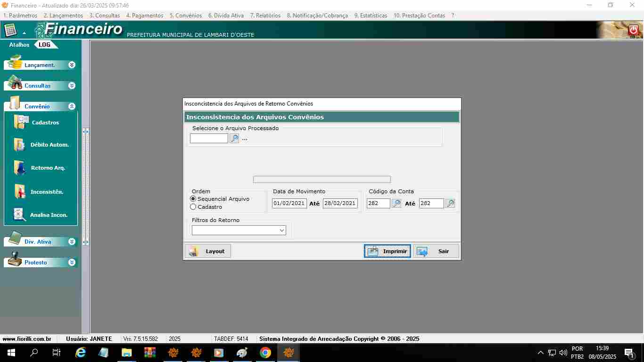
Task: Expand the Lançament. sidebar section
Action: pos(72,65)
